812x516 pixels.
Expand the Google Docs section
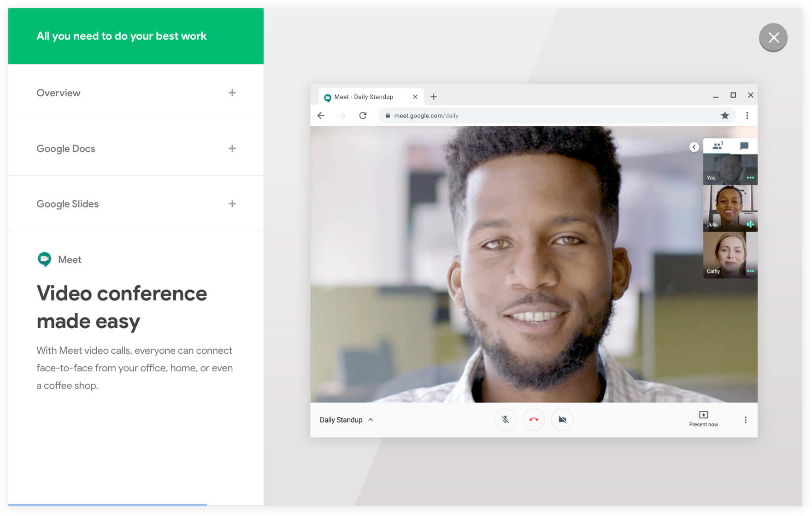tap(136, 148)
